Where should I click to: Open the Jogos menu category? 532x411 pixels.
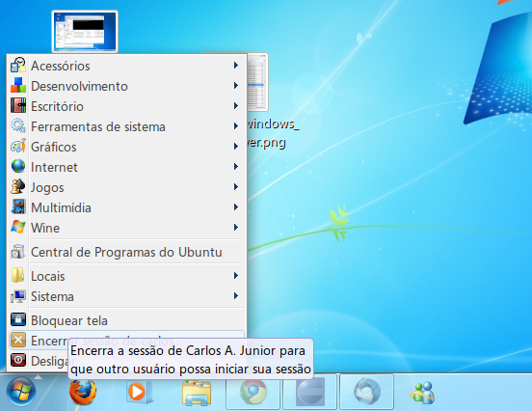[x=126, y=187]
